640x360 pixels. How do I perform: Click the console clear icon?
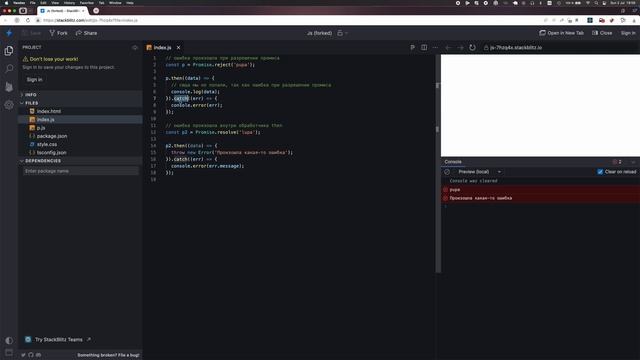[x=447, y=172]
